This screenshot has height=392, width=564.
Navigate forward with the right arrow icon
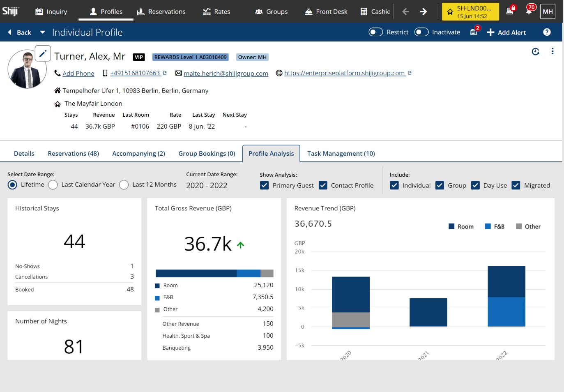424,12
